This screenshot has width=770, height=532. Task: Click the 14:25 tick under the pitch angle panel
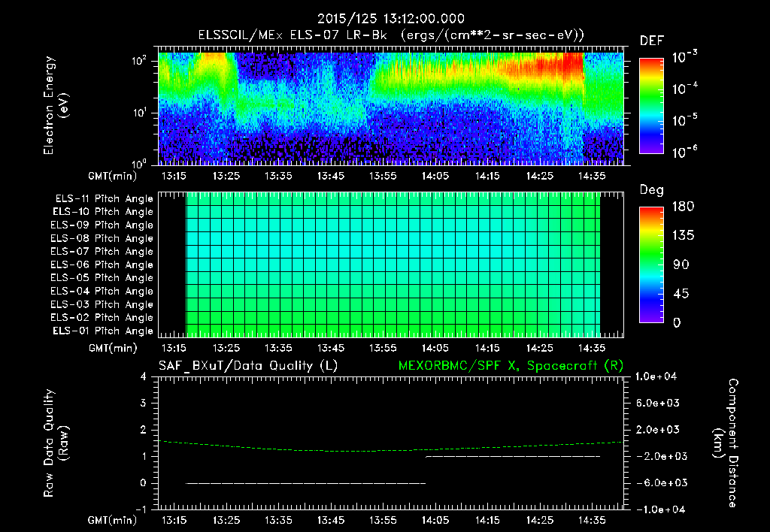tap(540, 348)
